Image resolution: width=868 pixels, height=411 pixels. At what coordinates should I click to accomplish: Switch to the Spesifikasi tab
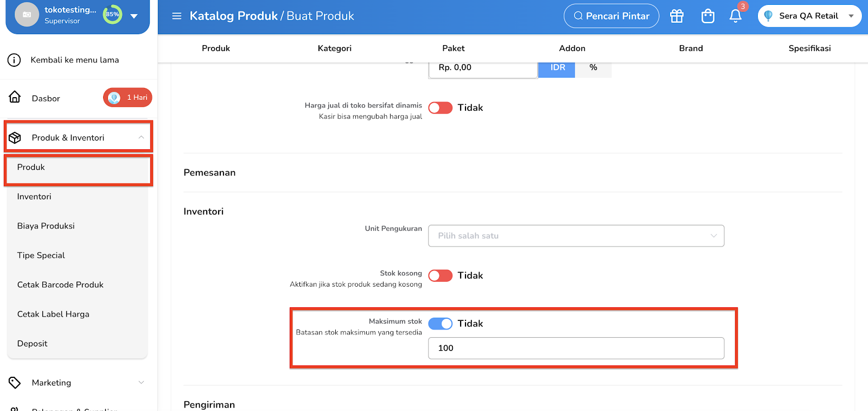(x=809, y=48)
